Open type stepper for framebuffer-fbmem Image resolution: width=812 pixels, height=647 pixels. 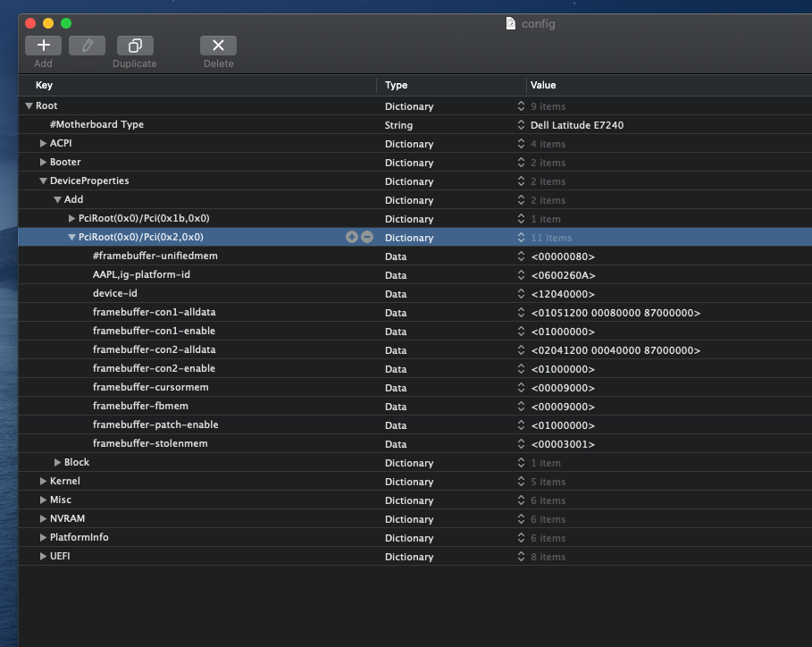(x=521, y=407)
